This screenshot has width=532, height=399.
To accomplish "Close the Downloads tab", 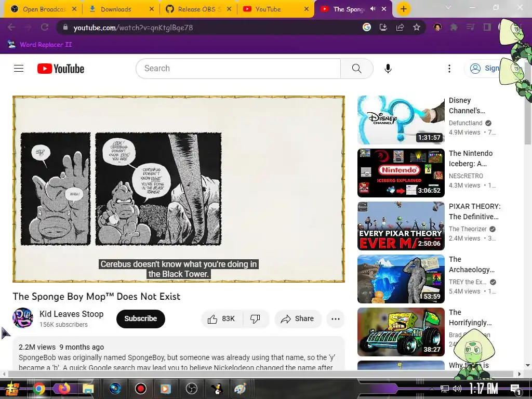I will pyautogui.click(x=152, y=9).
